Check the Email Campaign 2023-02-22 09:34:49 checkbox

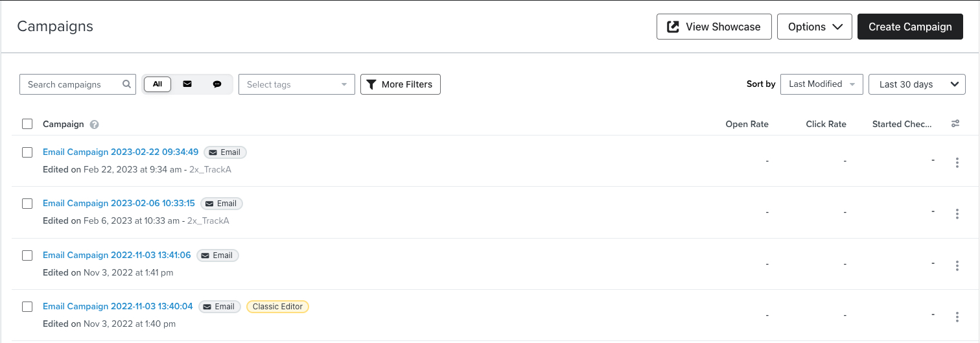tap(27, 152)
